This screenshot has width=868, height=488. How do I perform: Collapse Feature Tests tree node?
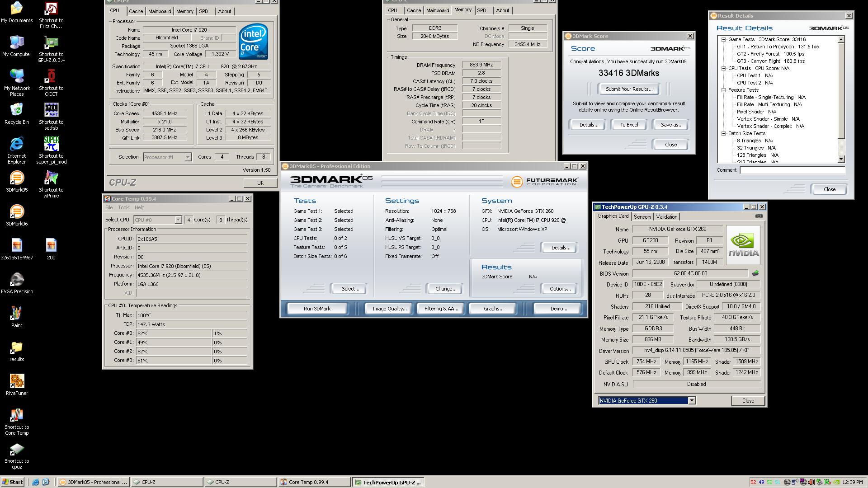click(x=724, y=90)
